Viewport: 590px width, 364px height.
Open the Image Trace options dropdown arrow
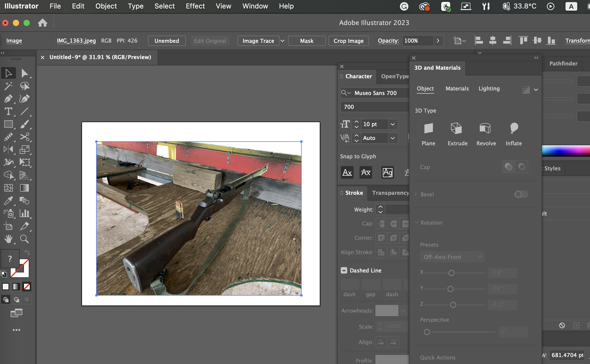282,41
